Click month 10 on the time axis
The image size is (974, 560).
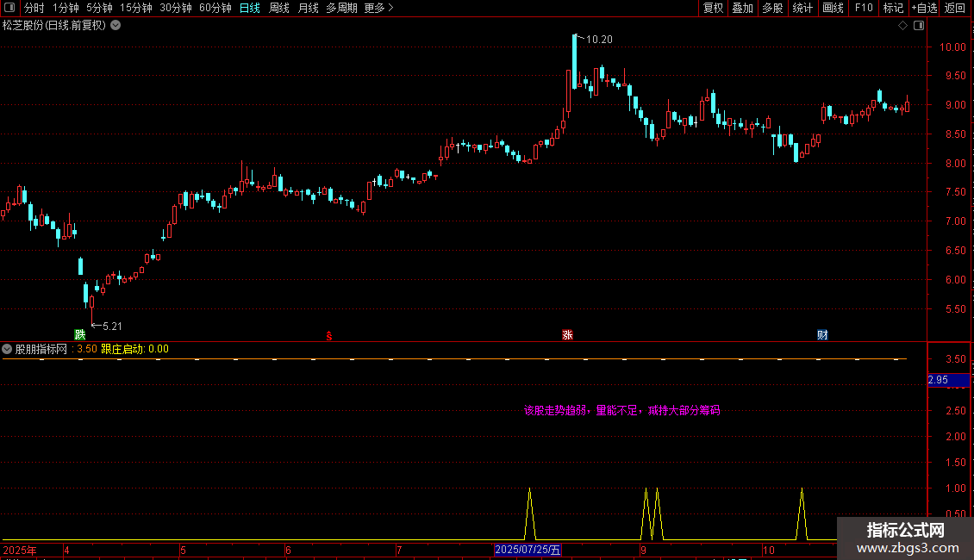(x=768, y=550)
